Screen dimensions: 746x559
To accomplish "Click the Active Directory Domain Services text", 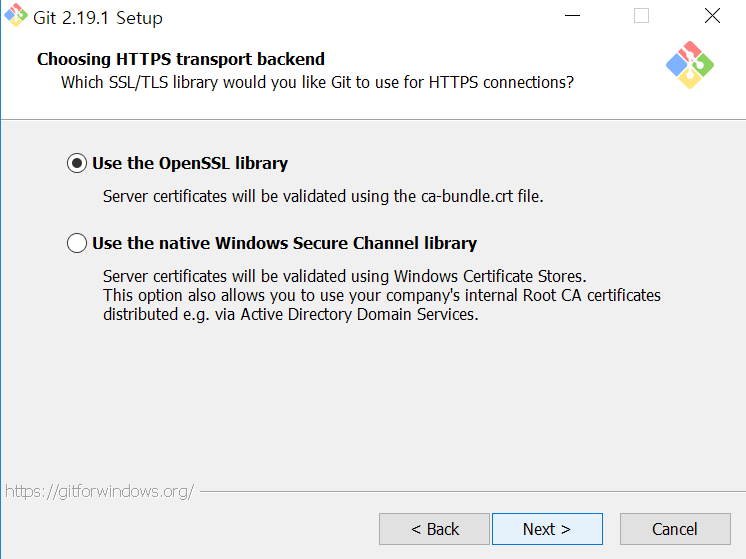I will click(x=359, y=314).
